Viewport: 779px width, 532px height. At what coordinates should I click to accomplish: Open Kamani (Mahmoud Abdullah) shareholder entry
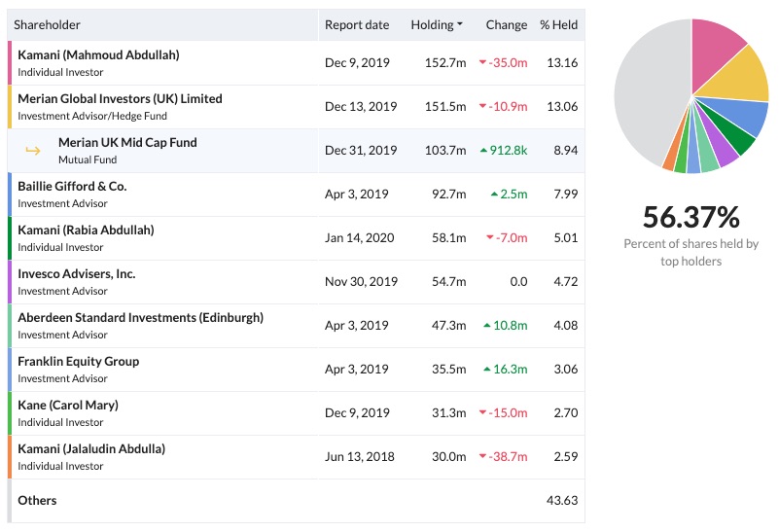click(x=98, y=54)
